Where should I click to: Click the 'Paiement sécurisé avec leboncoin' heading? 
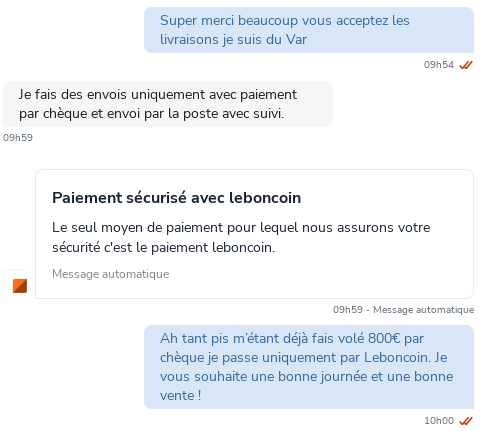[176, 198]
